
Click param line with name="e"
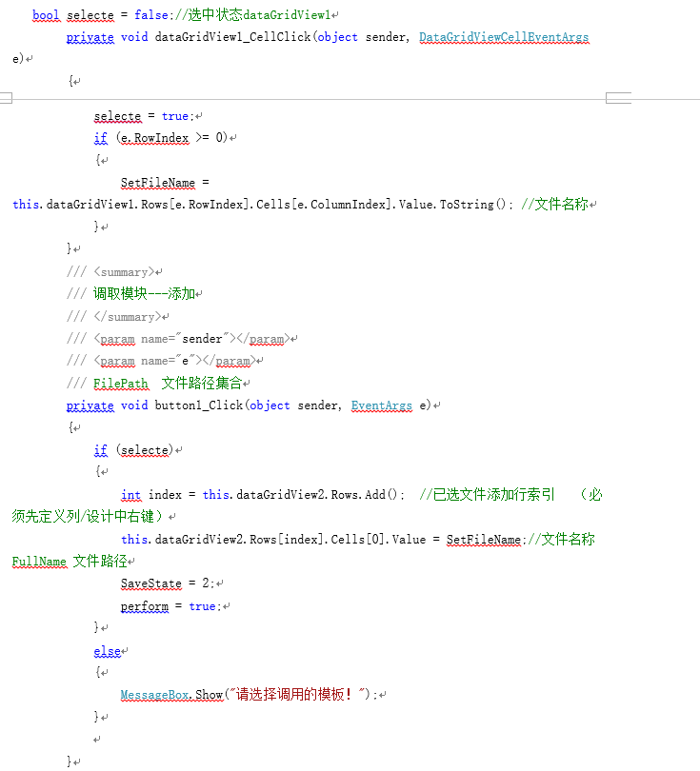pos(161,361)
